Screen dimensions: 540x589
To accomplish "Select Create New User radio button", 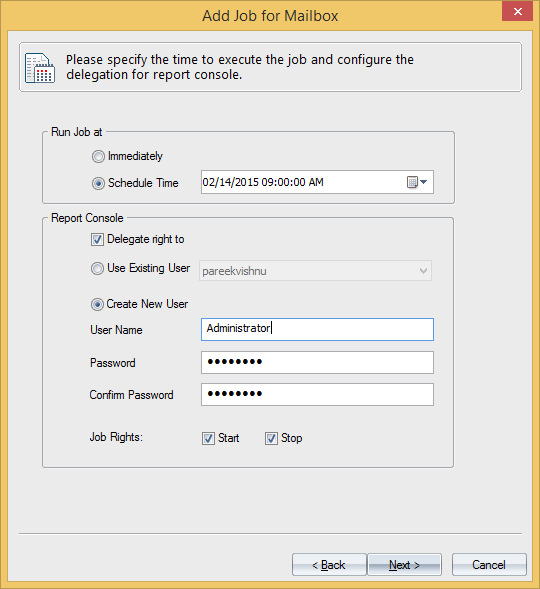I will pyautogui.click(x=97, y=304).
